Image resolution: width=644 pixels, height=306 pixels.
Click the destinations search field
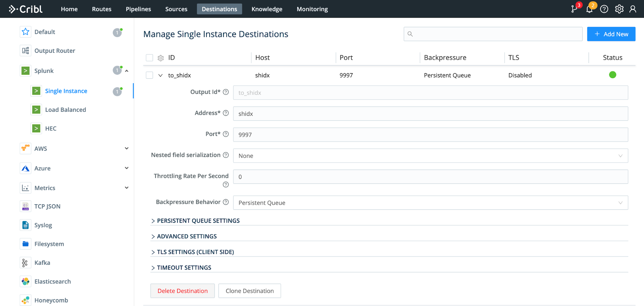tap(493, 34)
